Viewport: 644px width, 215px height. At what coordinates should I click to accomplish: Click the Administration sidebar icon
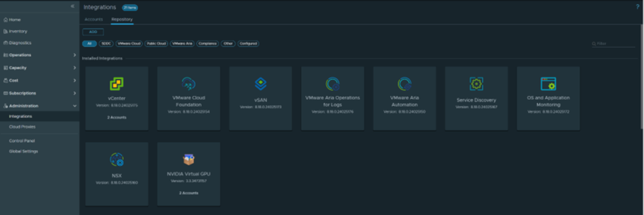point(5,106)
